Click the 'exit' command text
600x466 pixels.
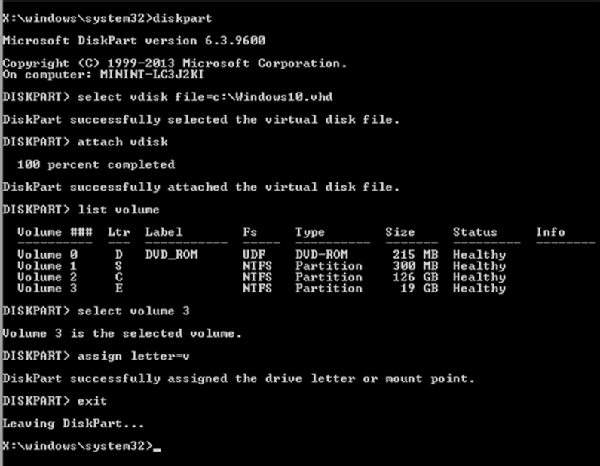(92, 401)
